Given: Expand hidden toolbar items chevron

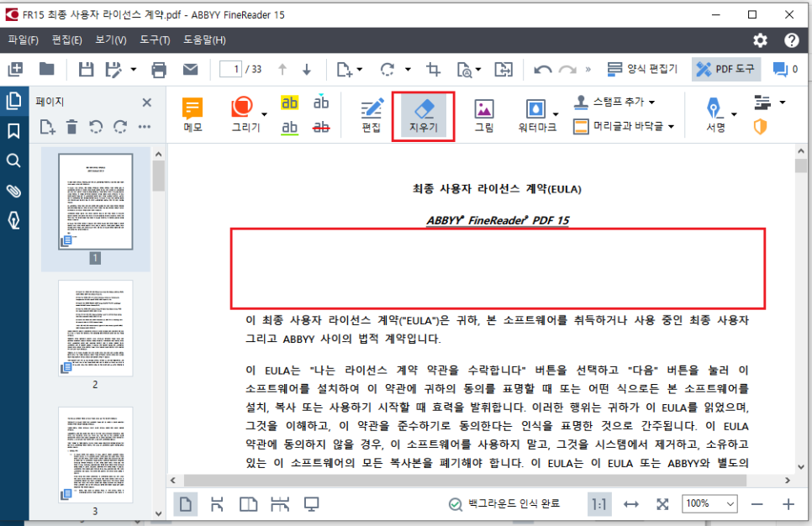Looking at the screenshot, I should pos(588,69).
